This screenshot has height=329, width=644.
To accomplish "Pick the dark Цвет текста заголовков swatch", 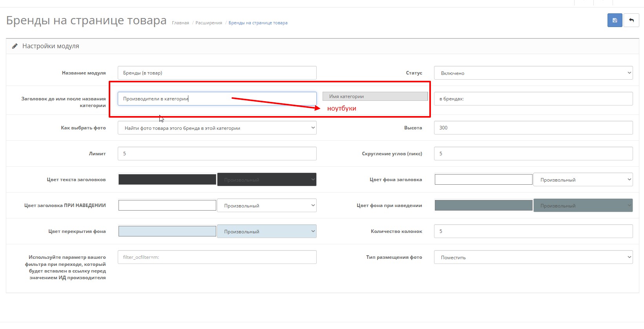I will [x=167, y=180].
